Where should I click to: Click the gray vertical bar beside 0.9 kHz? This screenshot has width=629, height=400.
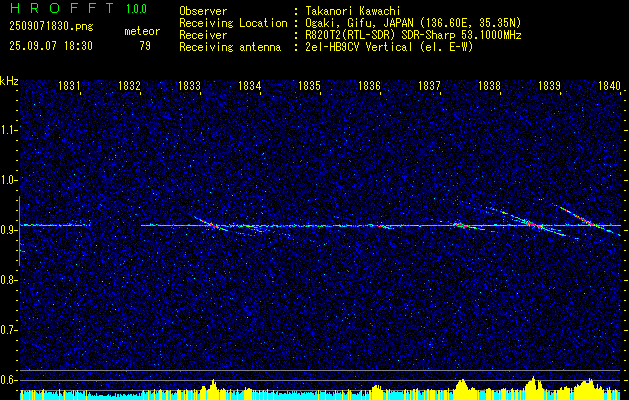click(x=19, y=231)
